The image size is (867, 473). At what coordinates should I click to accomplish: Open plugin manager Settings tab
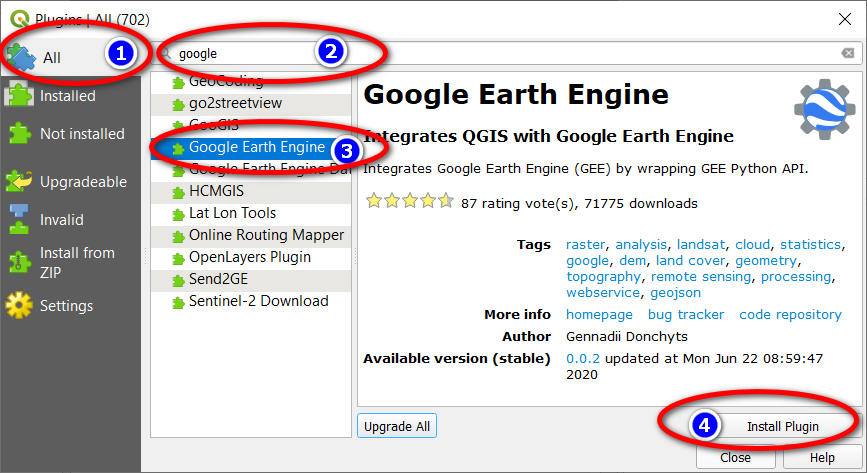tap(71, 306)
